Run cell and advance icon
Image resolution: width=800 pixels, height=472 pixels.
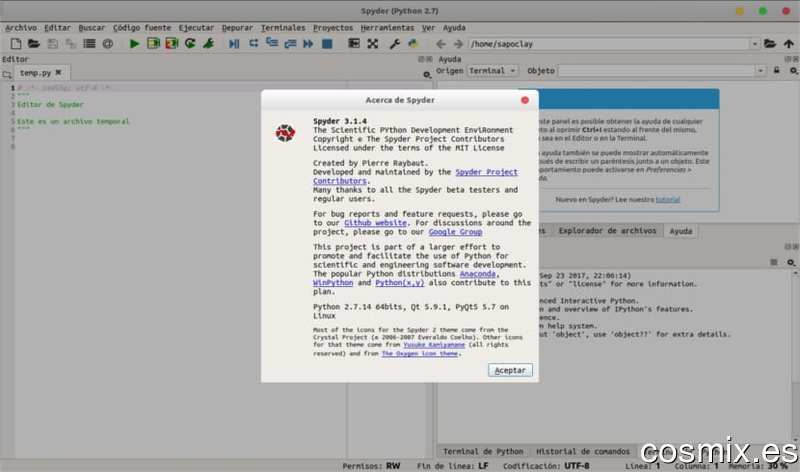coord(171,44)
